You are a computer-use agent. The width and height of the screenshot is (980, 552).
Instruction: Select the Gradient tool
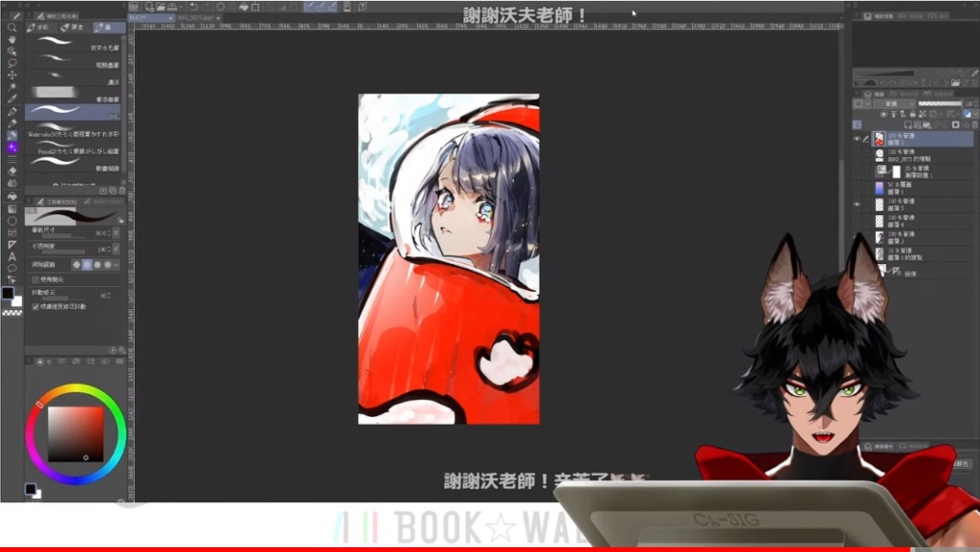pyautogui.click(x=11, y=208)
